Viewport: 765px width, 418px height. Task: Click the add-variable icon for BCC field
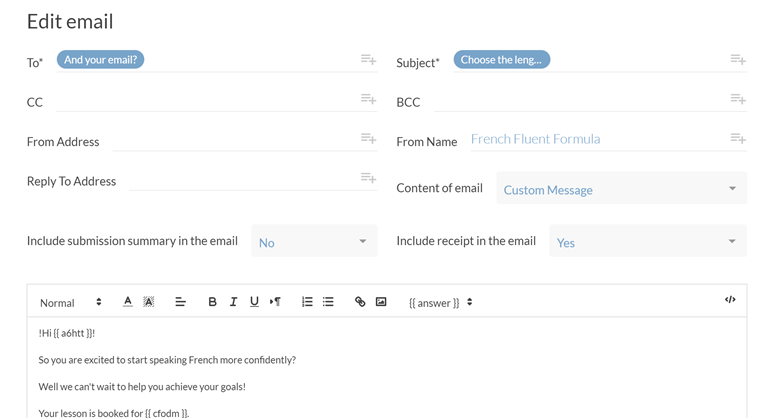click(x=738, y=99)
